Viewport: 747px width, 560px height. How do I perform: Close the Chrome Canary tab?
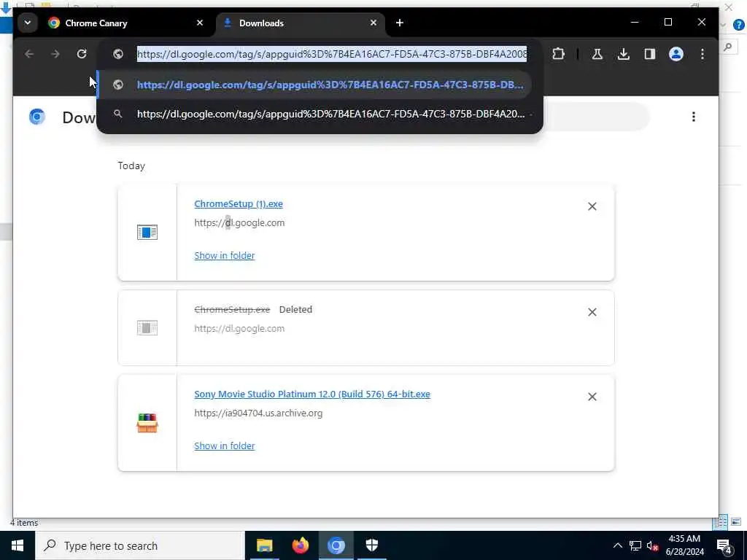[200, 23]
